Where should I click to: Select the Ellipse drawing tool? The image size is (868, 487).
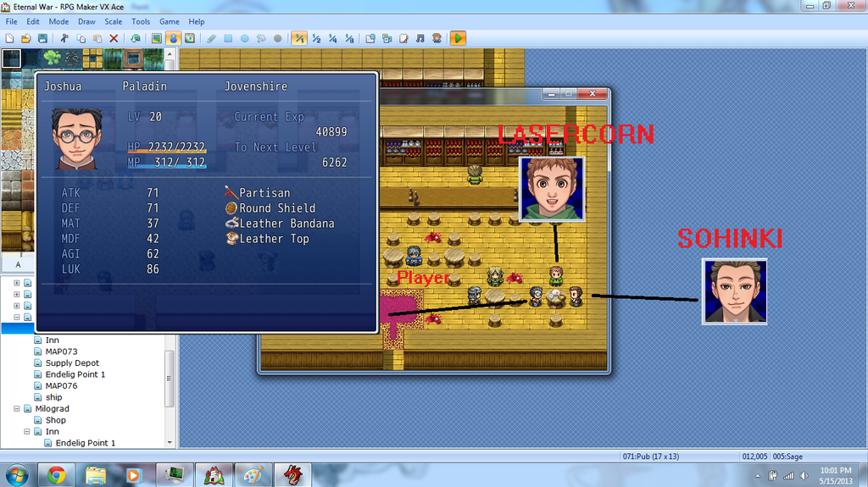[245, 38]
